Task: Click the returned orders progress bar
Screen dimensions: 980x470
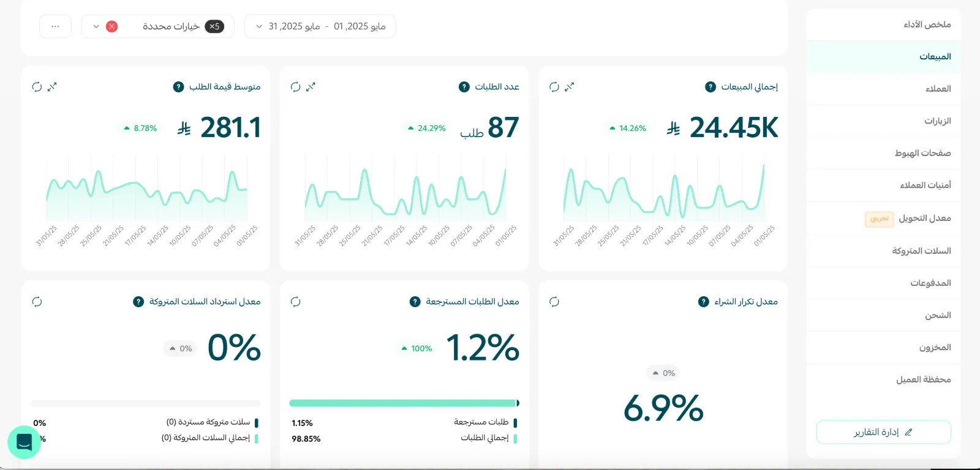Action: click(x=404, y=403)
